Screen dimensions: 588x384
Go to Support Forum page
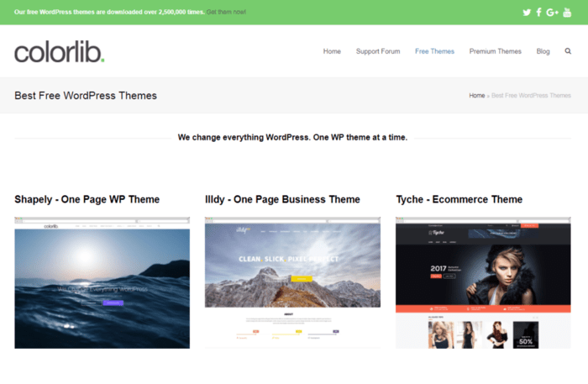pyautogui.click(x=378, y=51)
